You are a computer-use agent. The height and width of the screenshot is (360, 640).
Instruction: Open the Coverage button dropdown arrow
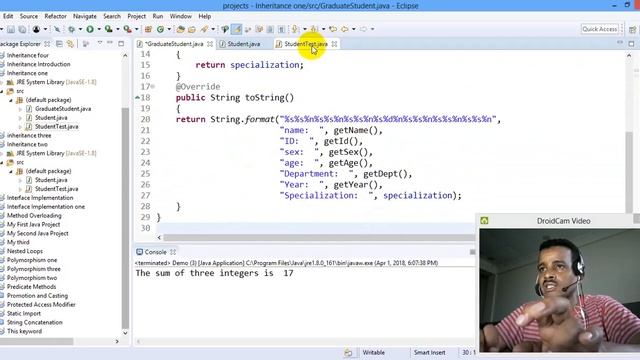point(118,29)
